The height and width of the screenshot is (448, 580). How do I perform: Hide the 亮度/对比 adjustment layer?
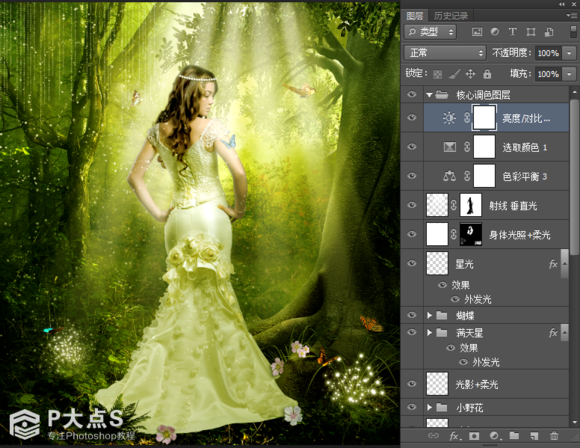(x=412, y=118)
